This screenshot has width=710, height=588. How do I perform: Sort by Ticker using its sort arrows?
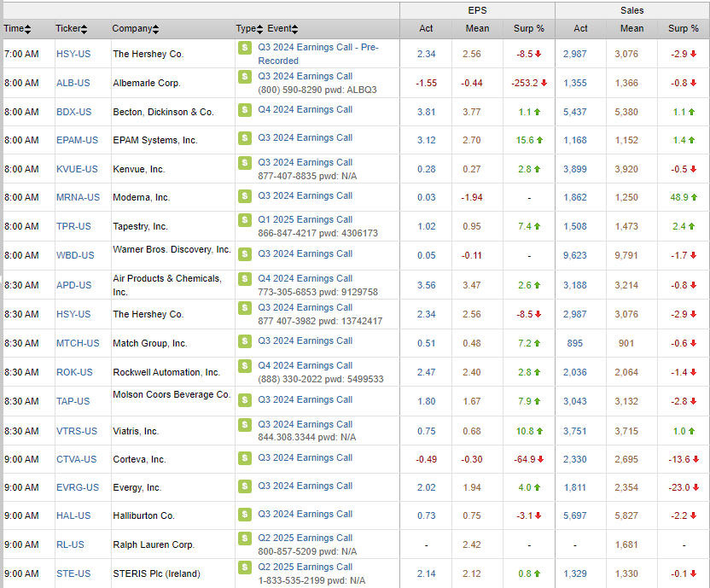click(84, 29)
